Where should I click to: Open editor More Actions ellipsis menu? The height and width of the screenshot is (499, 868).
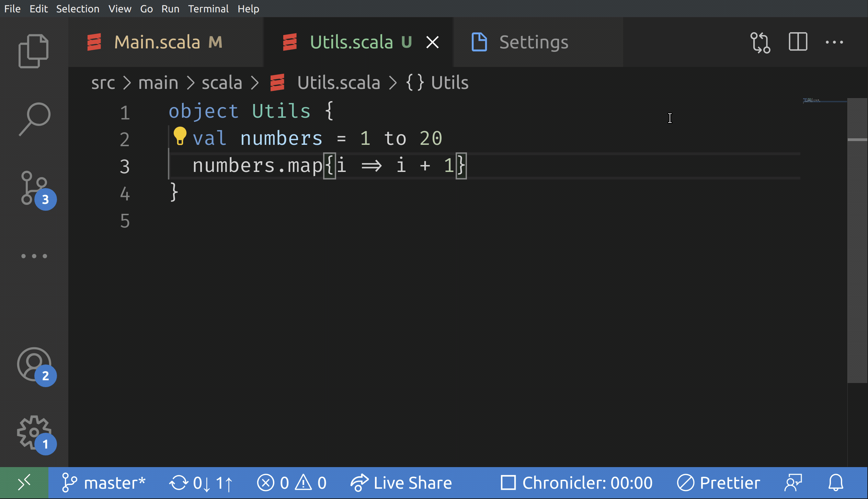point(834,43)
